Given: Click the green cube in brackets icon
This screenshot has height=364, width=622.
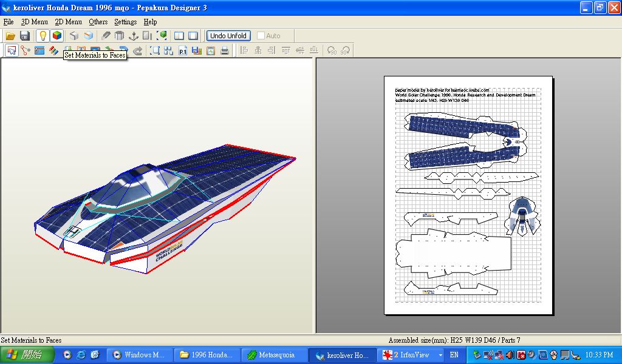Looking at the screenshot, I should point(162,36).
